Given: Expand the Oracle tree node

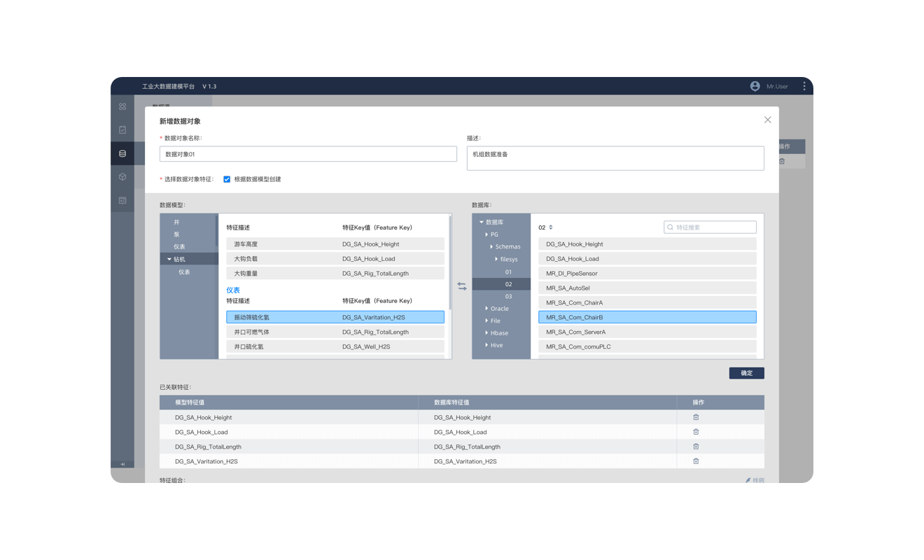Looking at the screenshot, I should [x=486, y=309].
